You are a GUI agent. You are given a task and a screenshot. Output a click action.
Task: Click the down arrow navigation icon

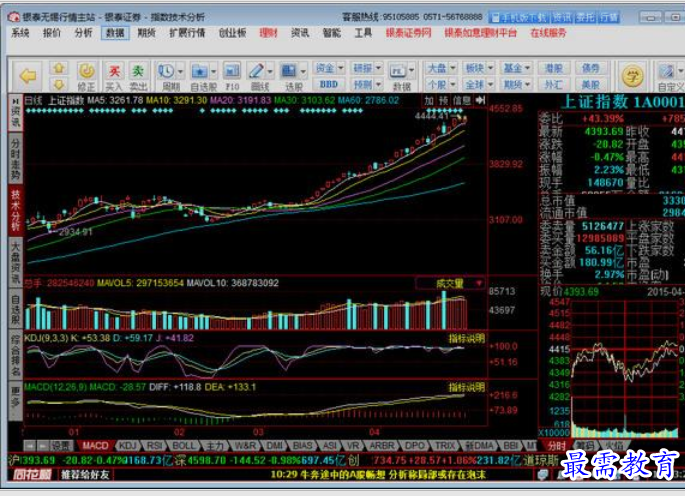[x=59, y=84]
